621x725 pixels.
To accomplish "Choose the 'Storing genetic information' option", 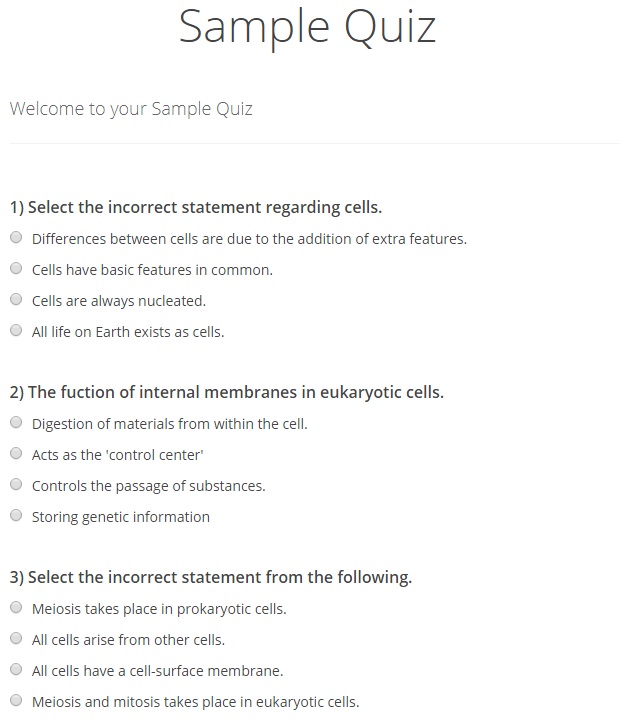I will point(16,516).
